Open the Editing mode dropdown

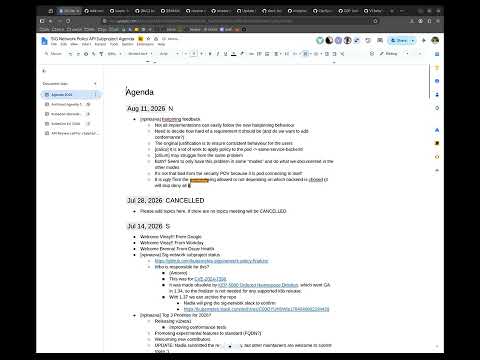click(394, 54)
